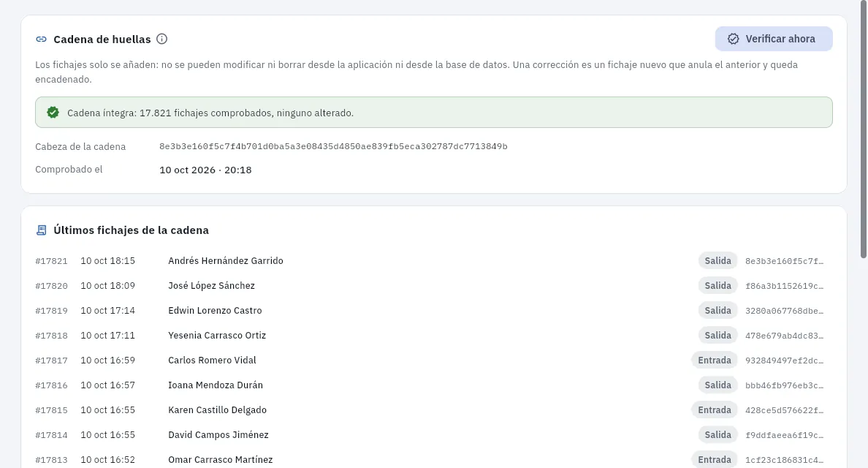Click the timestamp 10 oct 16:59
The image size is (868, 468).
(x=108, y=361)
